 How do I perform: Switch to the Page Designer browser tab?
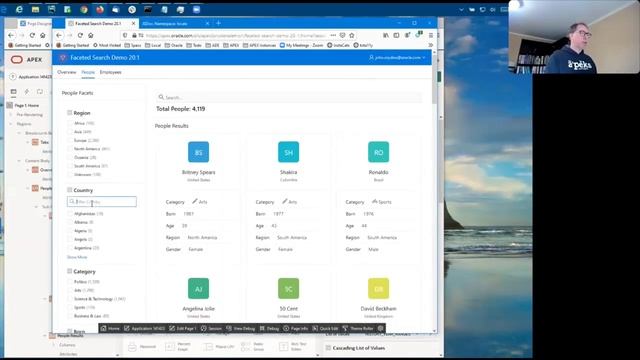click(x=36, y=24)
